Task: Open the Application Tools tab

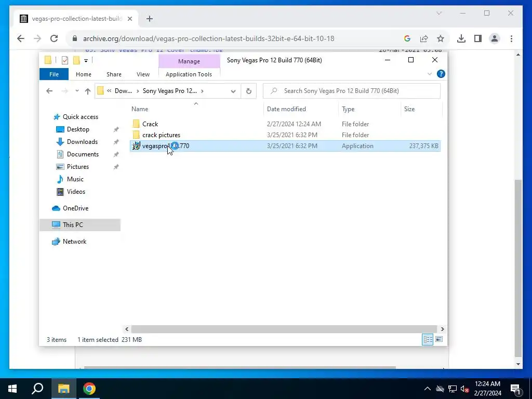Action: (x=189, y=74)
